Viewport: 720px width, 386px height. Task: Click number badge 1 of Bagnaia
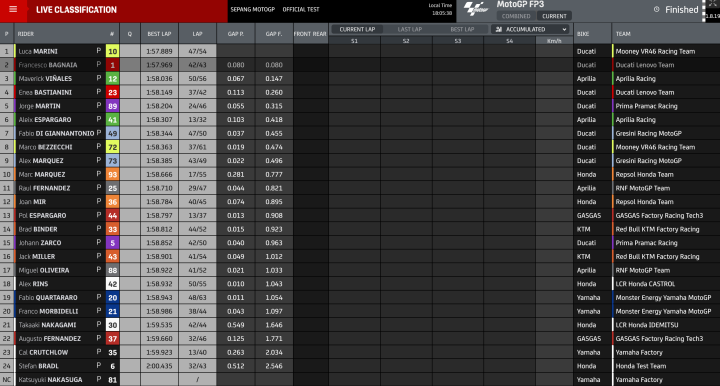pos(112,65)
